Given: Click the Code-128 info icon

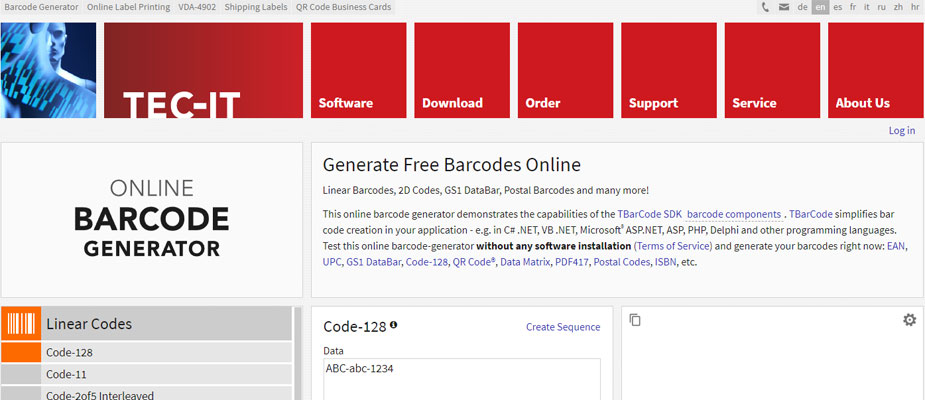Looking at the screenshot, I should (x=394, y=325).
